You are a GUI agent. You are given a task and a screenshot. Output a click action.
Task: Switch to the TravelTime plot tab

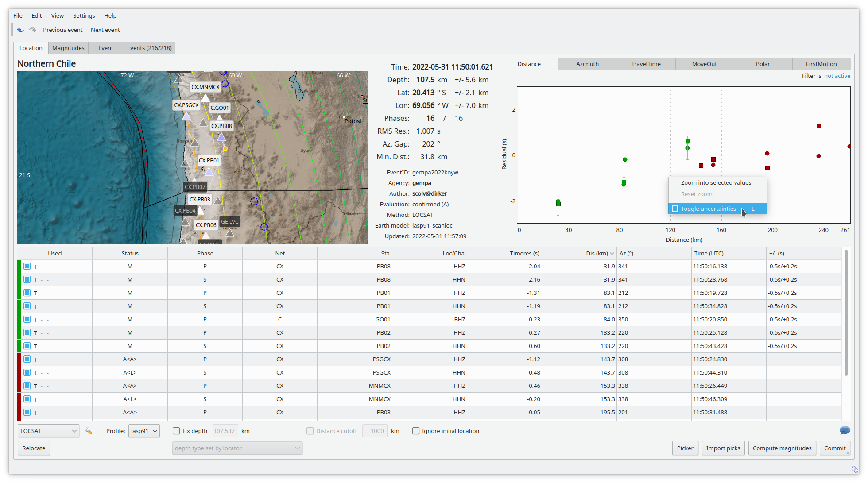(x=646, y=64)
